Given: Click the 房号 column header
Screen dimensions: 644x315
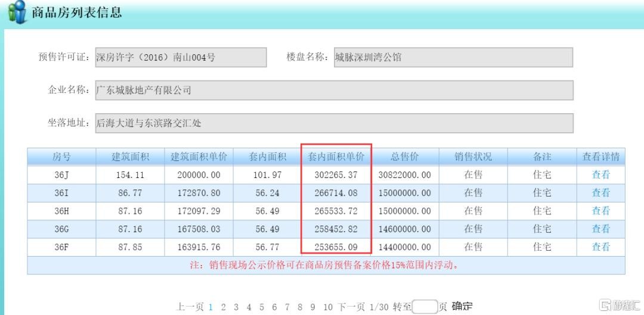Looking at the screenshot, I should (x=61, y=157).
